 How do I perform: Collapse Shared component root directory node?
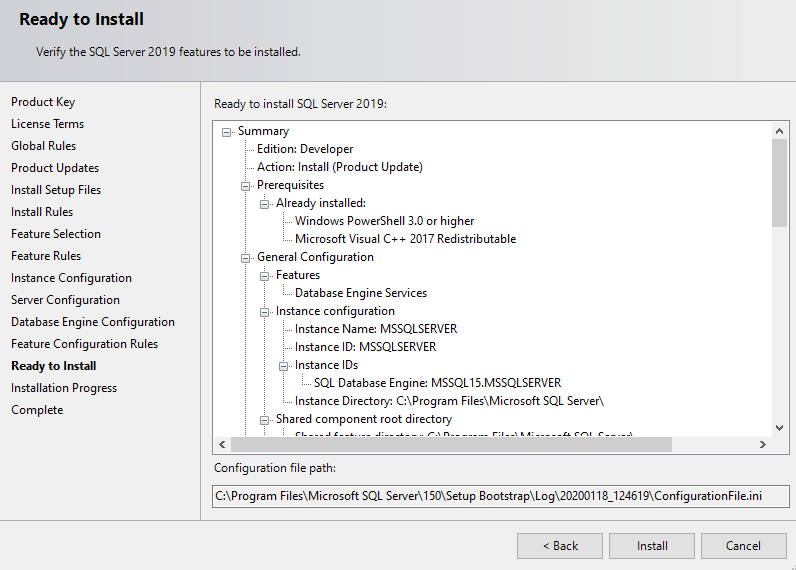pos(266,420)
